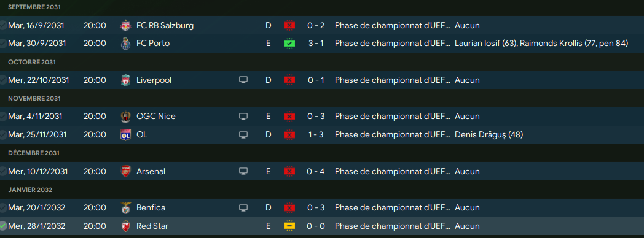Click the FC Porto club crest
This screenshot has height=238, width=644.
point(125,43)
